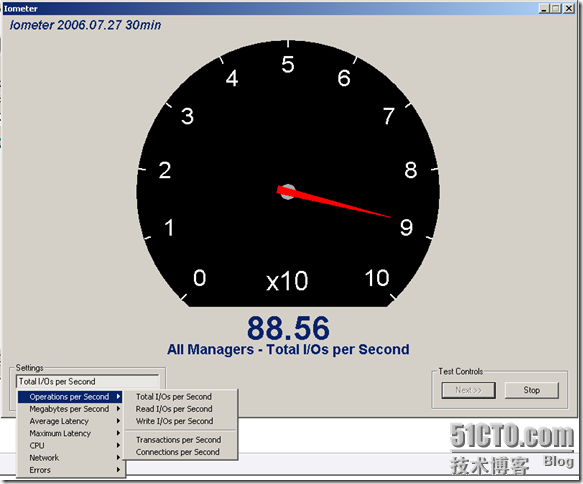Click the Iometer 2006.07.27 30min title text
Screen dimensions: 583x484
[x=85, y=25]
